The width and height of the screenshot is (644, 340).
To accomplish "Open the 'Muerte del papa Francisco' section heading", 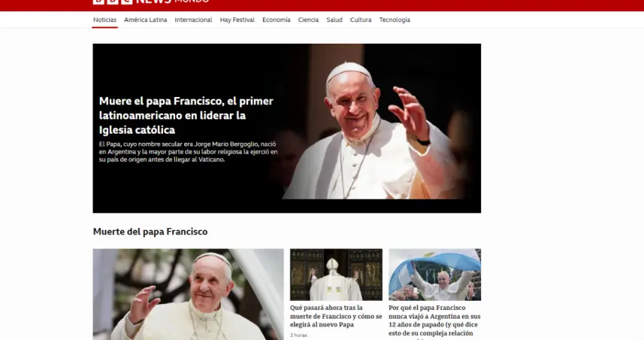I will 150,232.
